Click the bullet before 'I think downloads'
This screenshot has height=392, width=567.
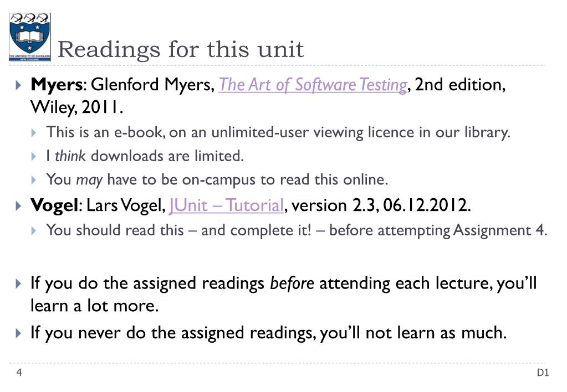click(x=34, y=157)
